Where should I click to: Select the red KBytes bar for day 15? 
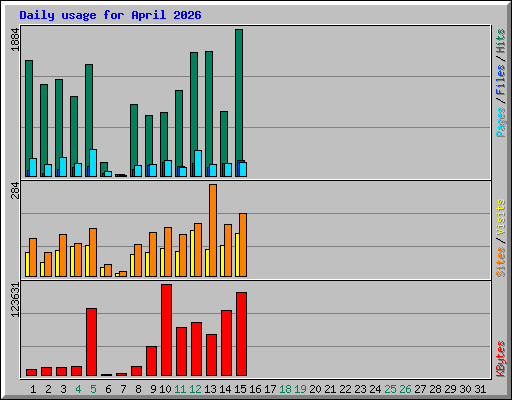coord(241,334)
